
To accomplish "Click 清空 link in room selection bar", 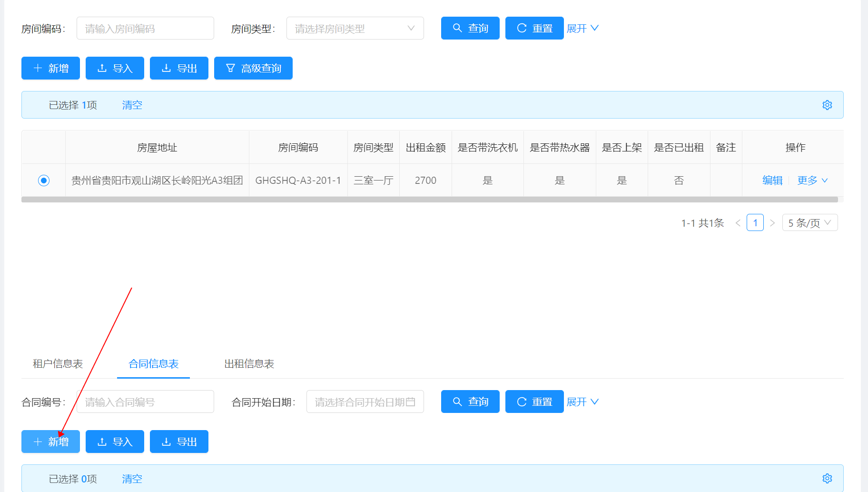I will coord(132,105).
